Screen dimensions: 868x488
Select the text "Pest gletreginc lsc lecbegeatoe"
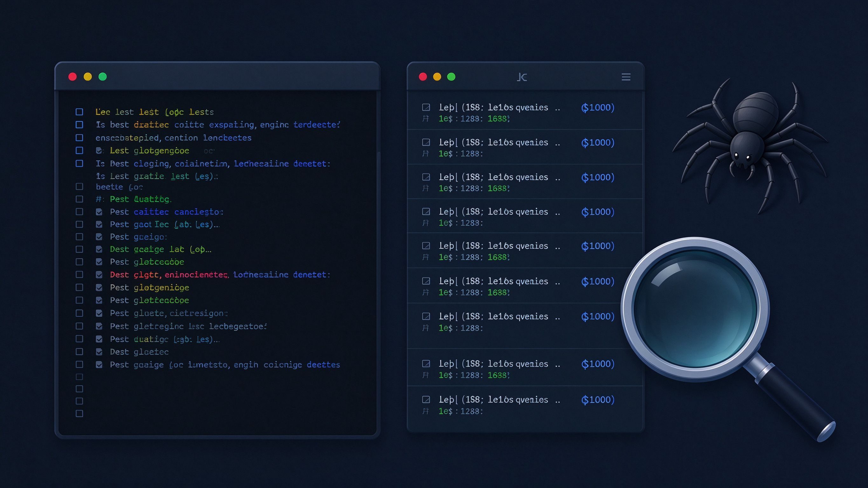pos(188,326)
